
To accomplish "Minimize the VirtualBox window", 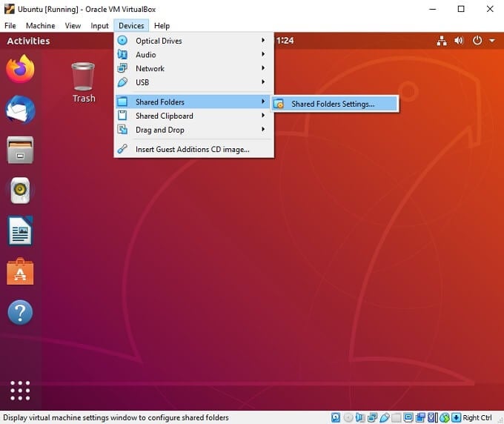I will click(x=433, y=9).
